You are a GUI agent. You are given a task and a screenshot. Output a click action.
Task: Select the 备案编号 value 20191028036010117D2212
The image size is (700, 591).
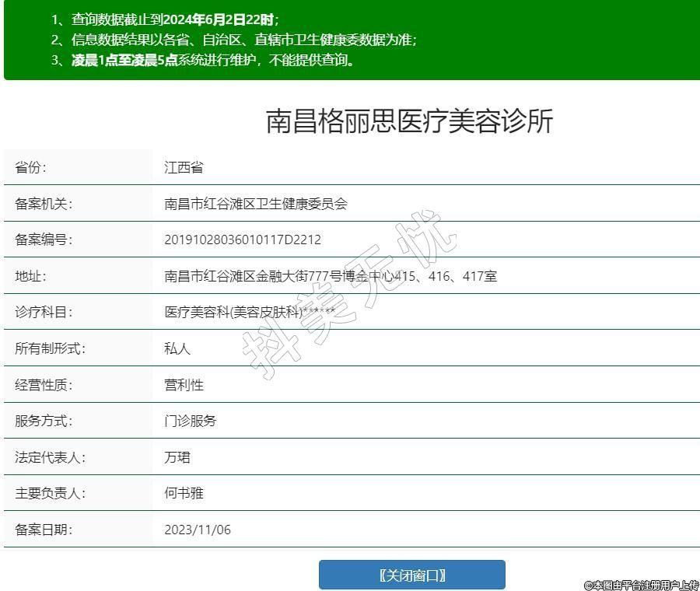[243, 240]
